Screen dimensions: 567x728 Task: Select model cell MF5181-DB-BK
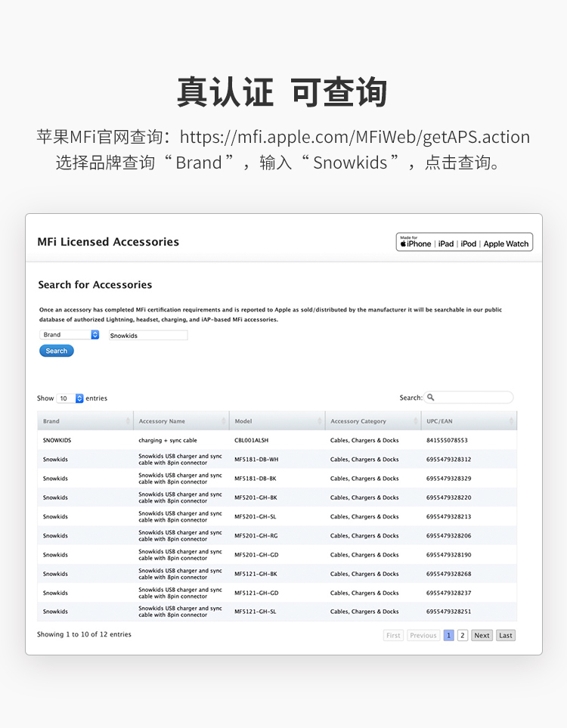(x=256, y=479)
